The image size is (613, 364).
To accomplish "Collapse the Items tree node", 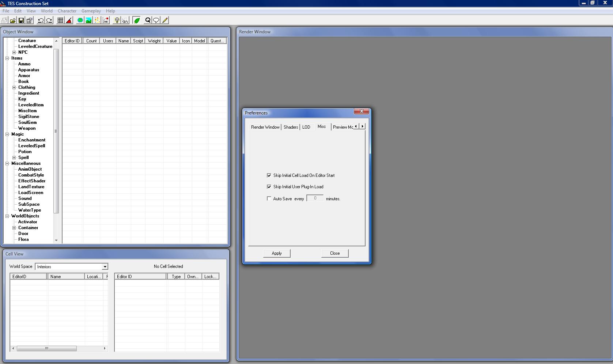I will [x=7, y=58].
